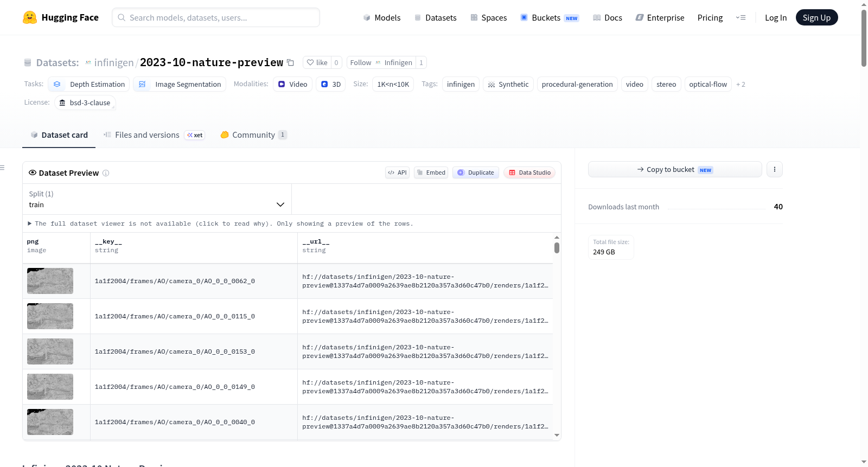Go to the Pricing page
The image size is (868, 467).
710,17
